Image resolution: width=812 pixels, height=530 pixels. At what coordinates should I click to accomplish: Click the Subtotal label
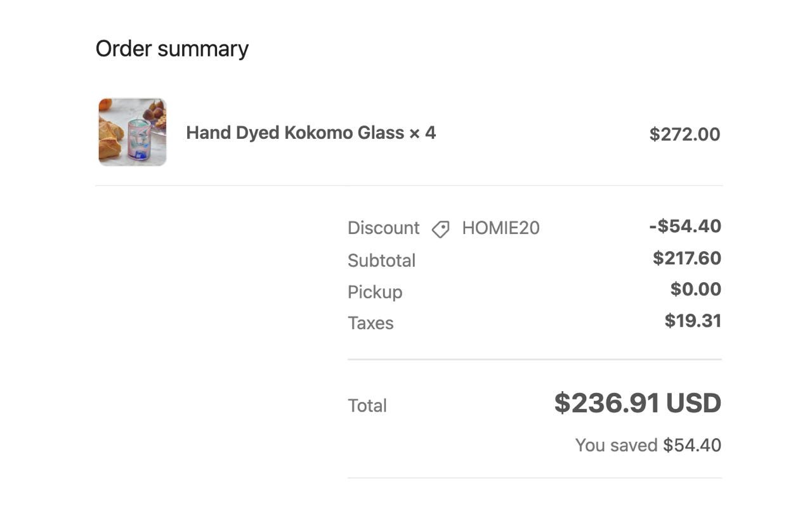tap(381, 261)
